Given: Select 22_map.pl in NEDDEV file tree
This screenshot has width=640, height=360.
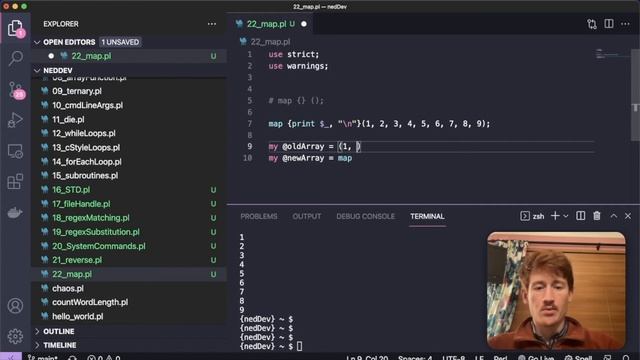Looking at the screenshot, I should [x=130, y=274].
